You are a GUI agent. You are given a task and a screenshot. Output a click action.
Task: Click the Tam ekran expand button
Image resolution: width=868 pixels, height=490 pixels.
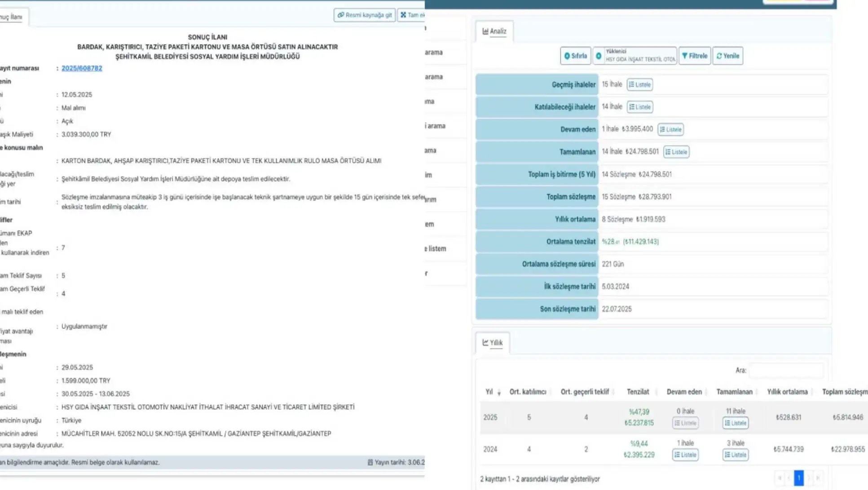pos(411,15)
